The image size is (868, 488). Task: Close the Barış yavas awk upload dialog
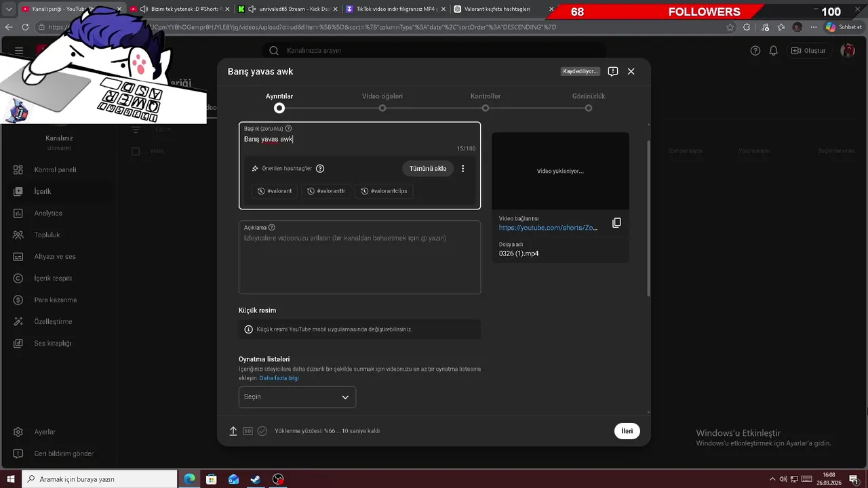[631, 71]
